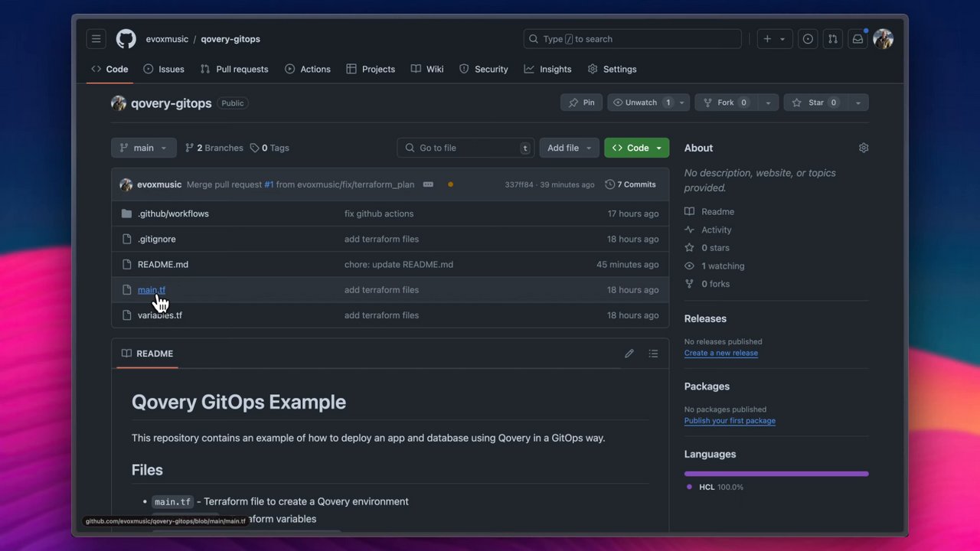Open the .gitignore file

tap(156, 239)
